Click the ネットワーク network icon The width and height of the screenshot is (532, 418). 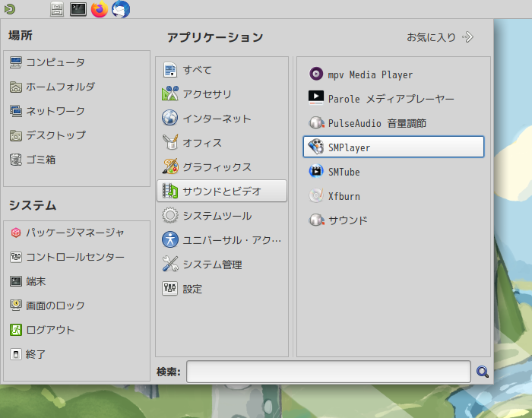(x=16, y=111)
